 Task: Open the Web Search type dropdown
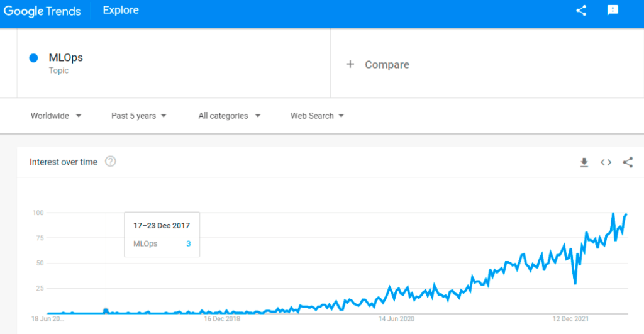(317, 116)
